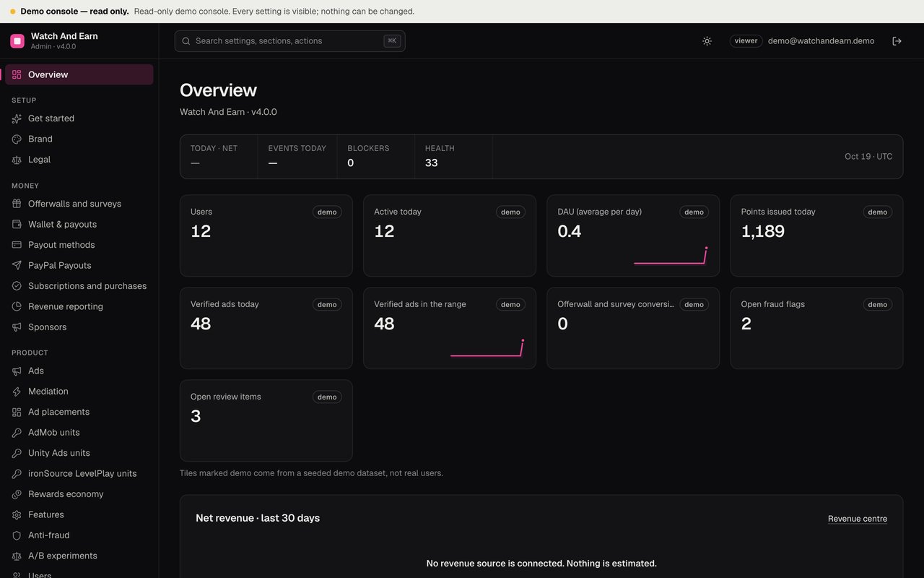This screenshot has width=924, height=578.
Task: Click the viewer role badge
Action: 746,41
